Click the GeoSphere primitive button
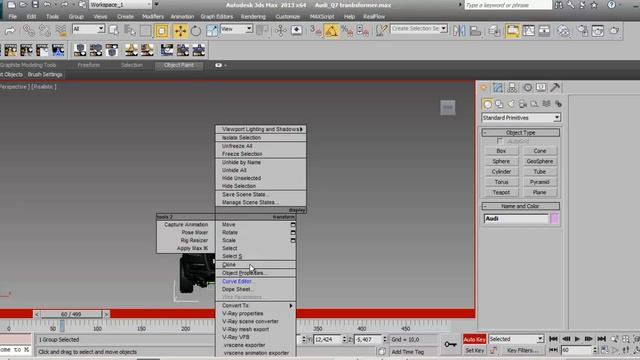 (x=540, y=161)
